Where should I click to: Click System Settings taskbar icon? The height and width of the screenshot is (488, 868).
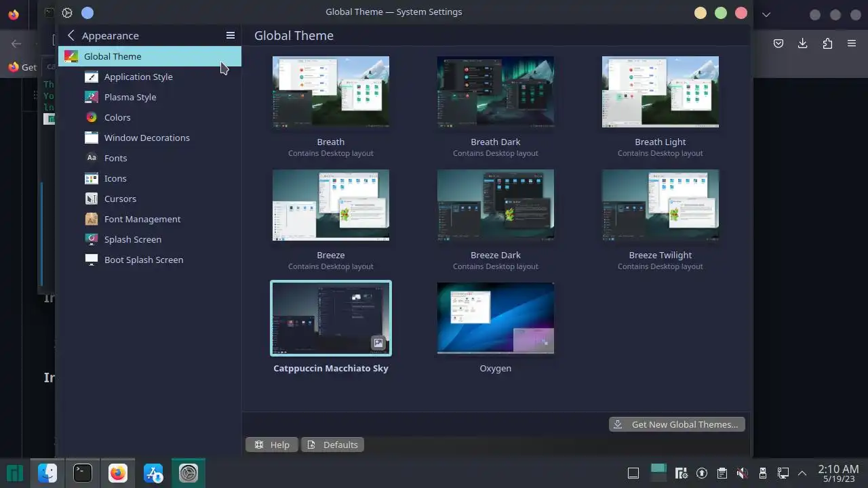point(189,473)
